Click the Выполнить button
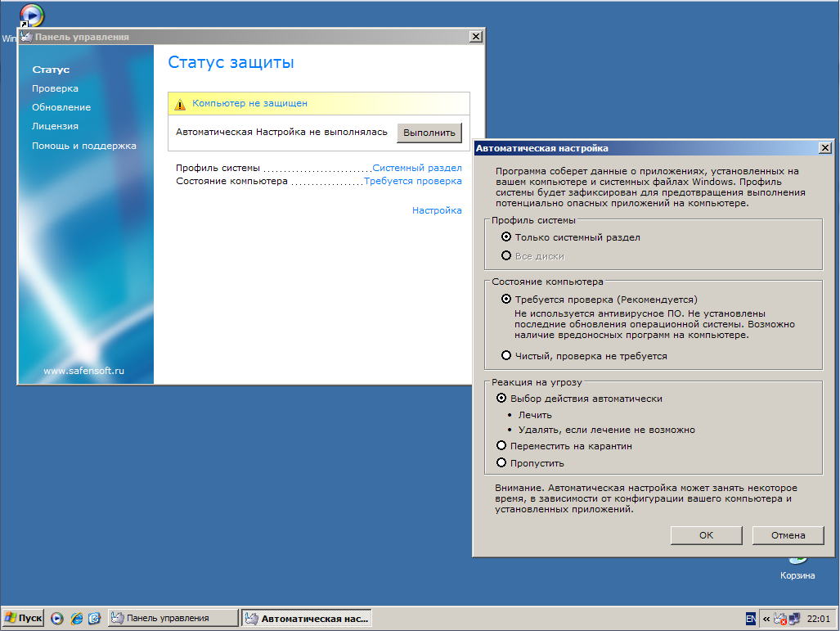This screenshot has height=631, width=840. (429, 133)
